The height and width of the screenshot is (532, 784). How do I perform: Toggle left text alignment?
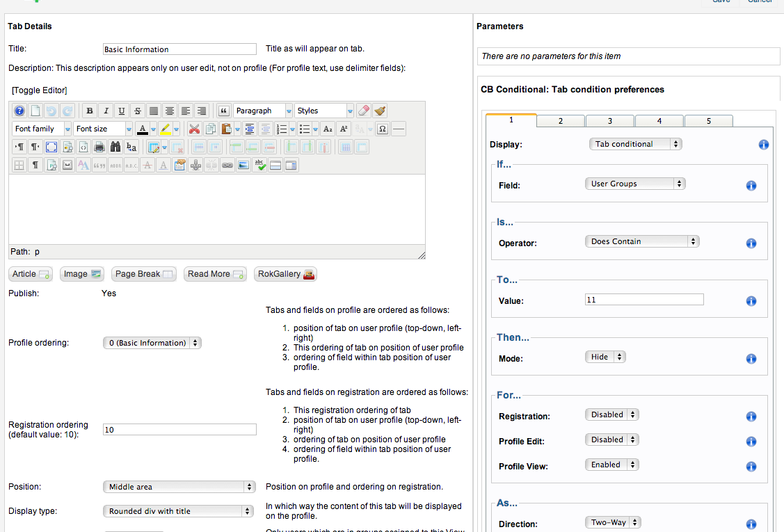(x=186, y=111)
